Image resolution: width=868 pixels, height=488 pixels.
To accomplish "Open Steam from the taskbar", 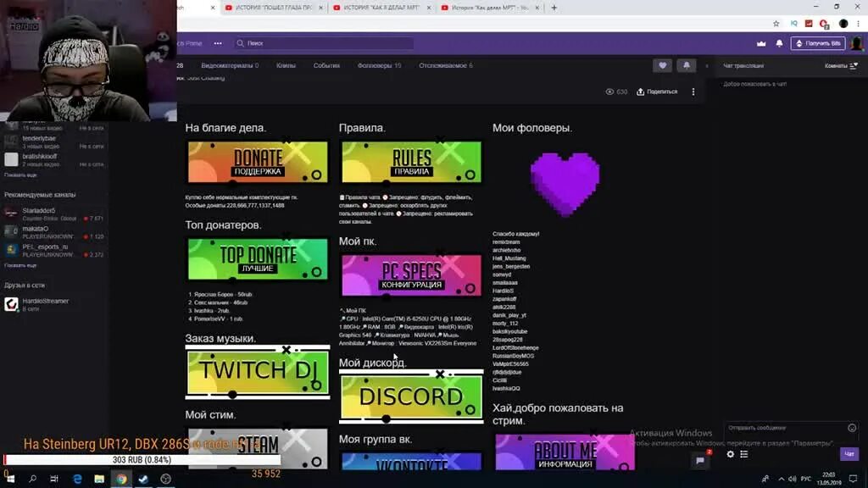I will pos(143,479).
